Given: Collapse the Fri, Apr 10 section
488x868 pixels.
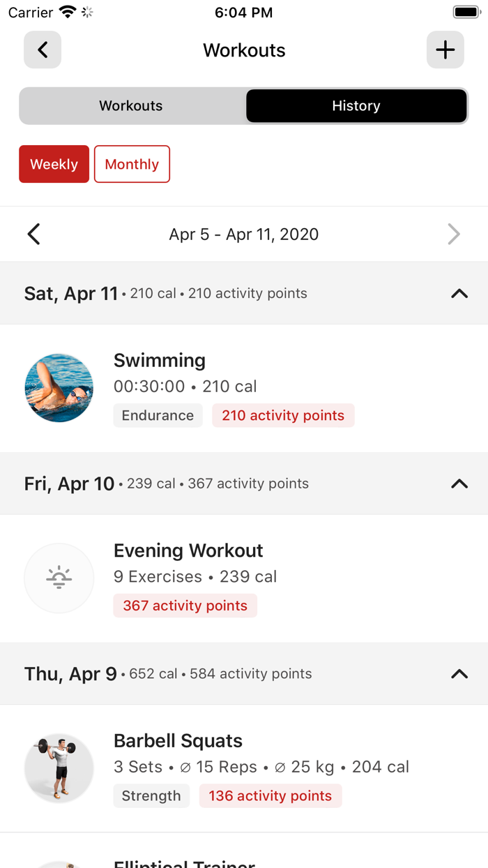Looking at the screenshot, I should pos(459,483).
